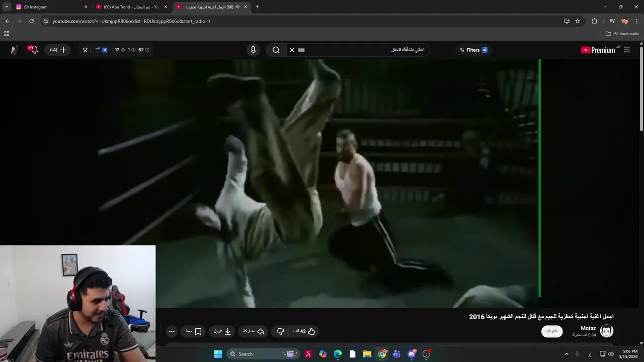Open the apps grid in bookmarks bar
This screenshot has width=644, height=362.
click(x=7, y=34)
